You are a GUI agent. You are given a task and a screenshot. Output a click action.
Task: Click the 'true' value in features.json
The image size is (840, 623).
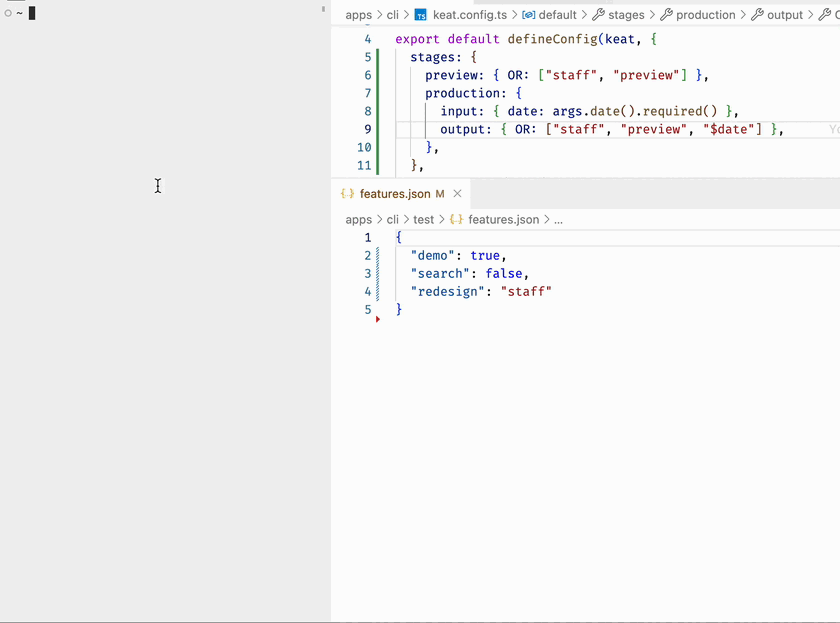(x=485, y=256)
